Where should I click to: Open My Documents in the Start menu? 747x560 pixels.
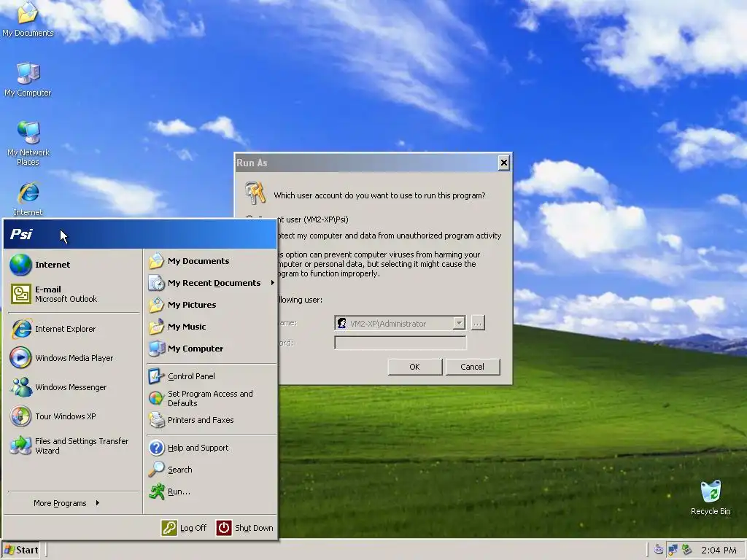coord(212,261)
